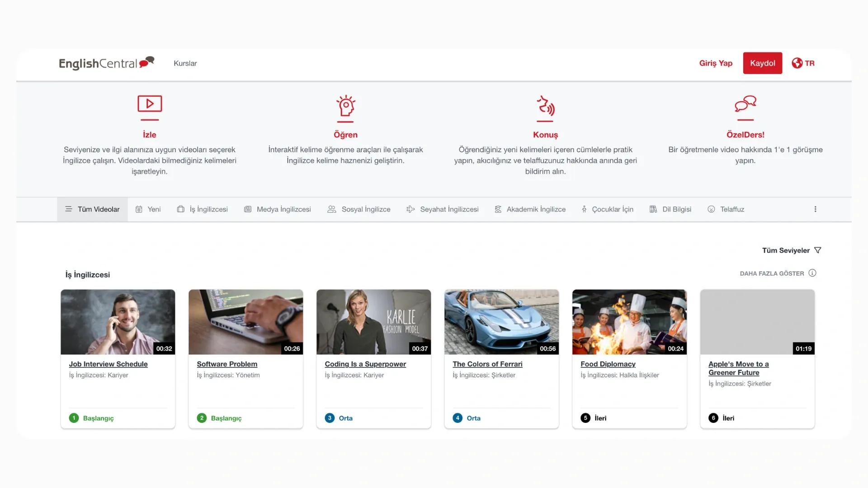Switch to the Yeni tab
This screenshot has width=868, height=488.
148,209
